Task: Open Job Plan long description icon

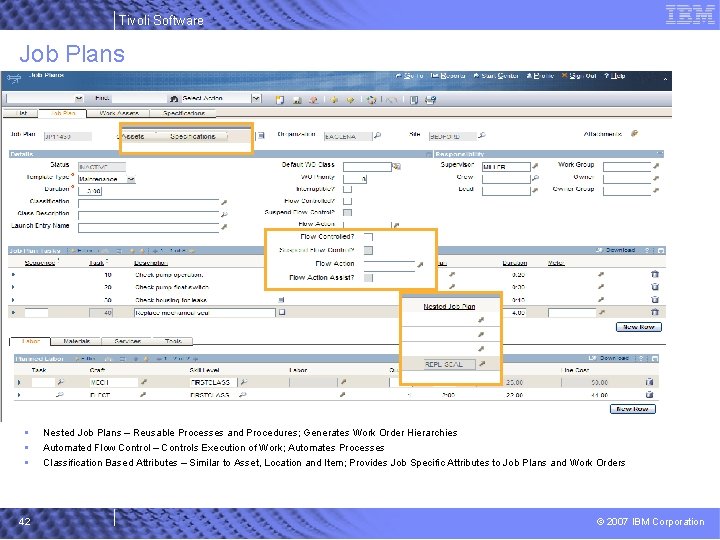Action: [261, 135]
